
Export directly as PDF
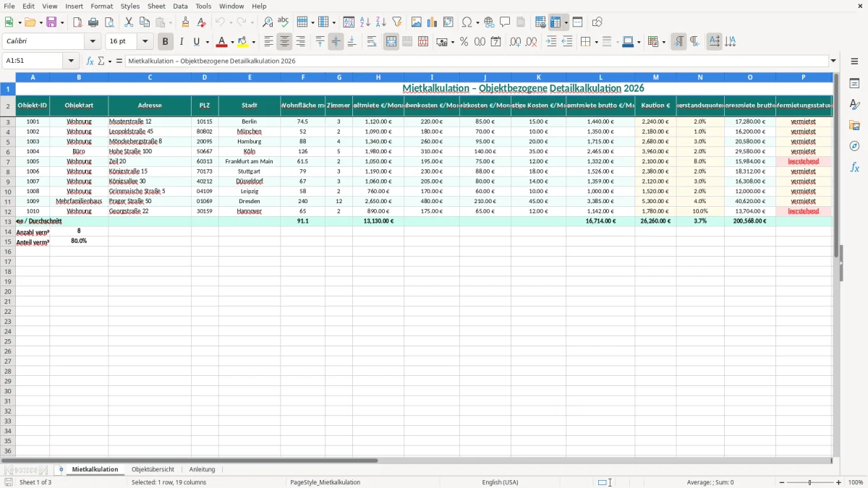[x=77, y=22]
